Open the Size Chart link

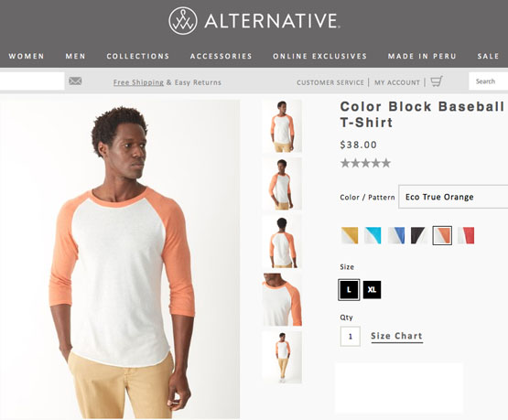point(397,336)
